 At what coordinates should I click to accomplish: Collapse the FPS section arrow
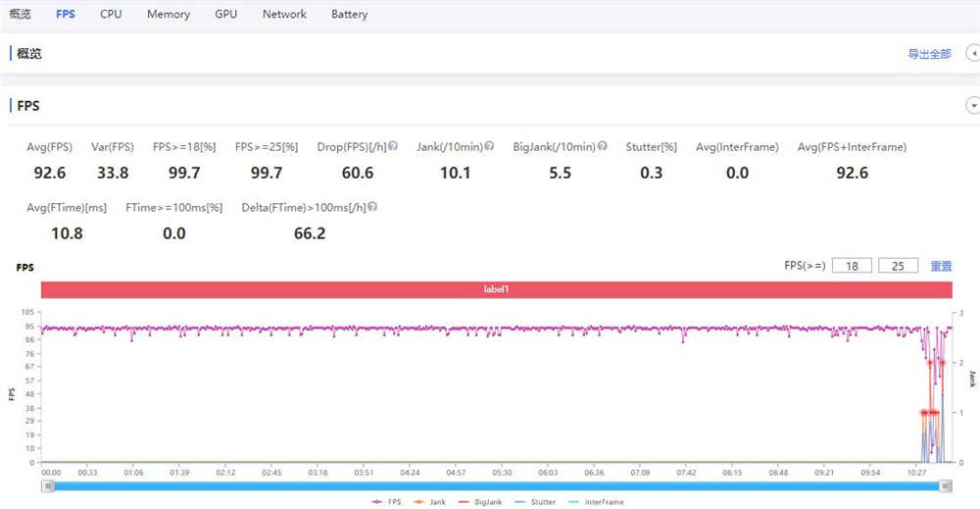973,106
